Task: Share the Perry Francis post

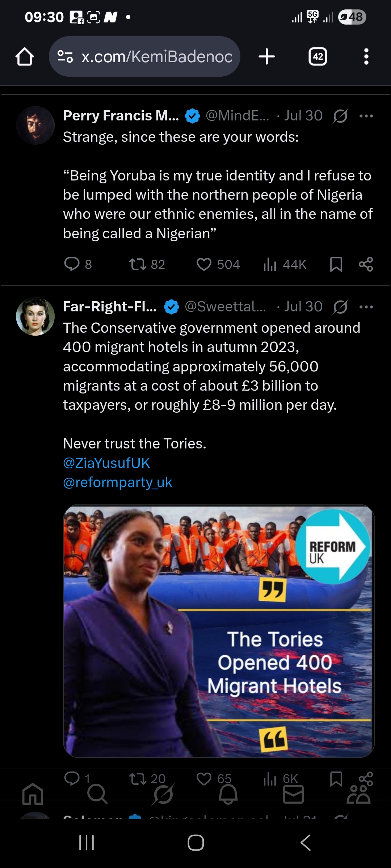Action: coord(366,264)
